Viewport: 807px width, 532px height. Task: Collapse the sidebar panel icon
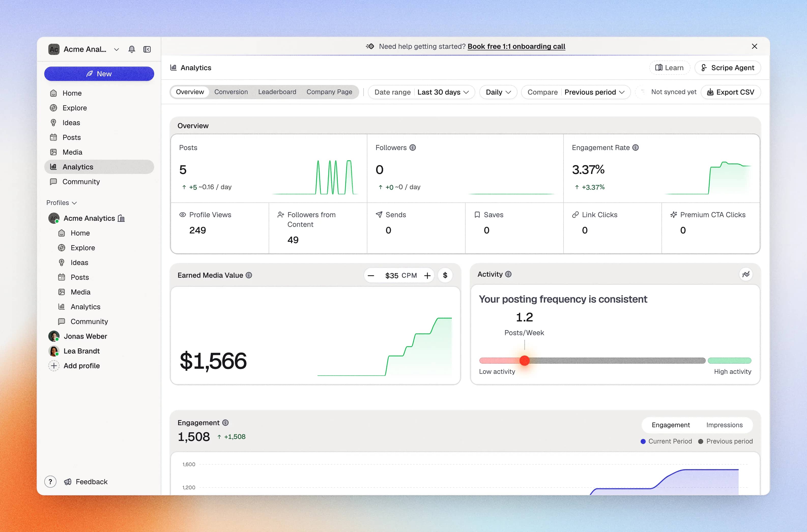pyautogui.click(x=147, y=49)
